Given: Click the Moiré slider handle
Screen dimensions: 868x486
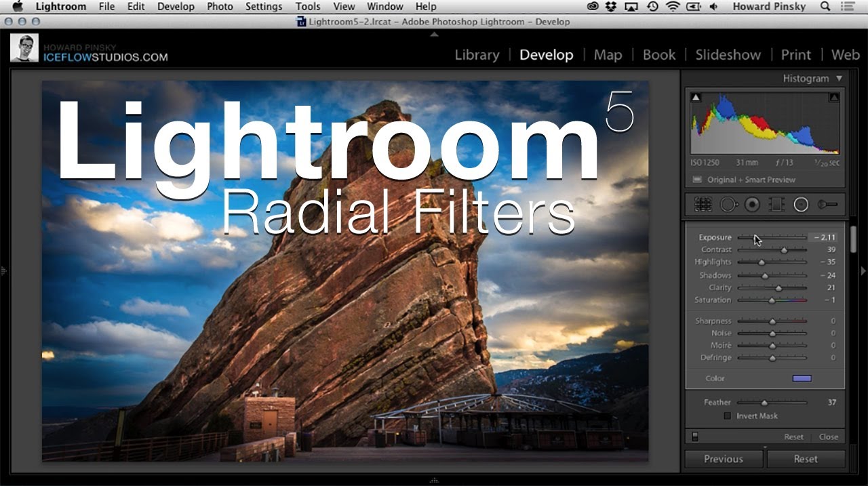Looking at the screenshot, I should (x=772, y=346).
